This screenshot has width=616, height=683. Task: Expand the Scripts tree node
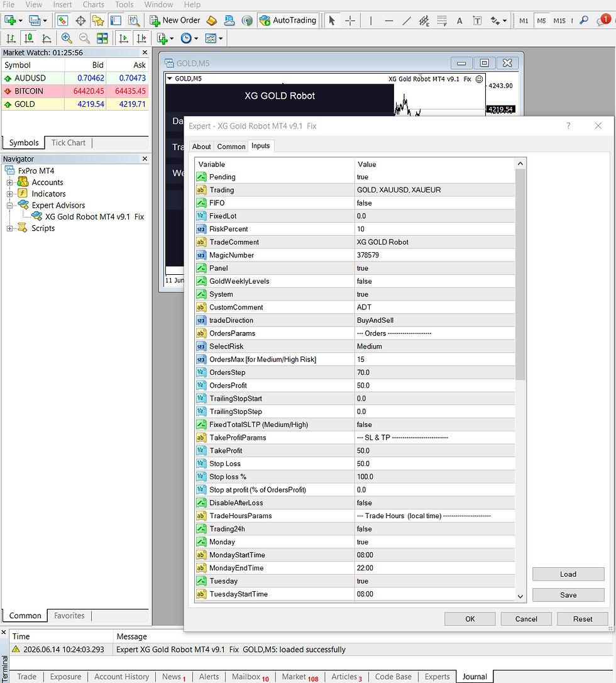pos(9,228)
